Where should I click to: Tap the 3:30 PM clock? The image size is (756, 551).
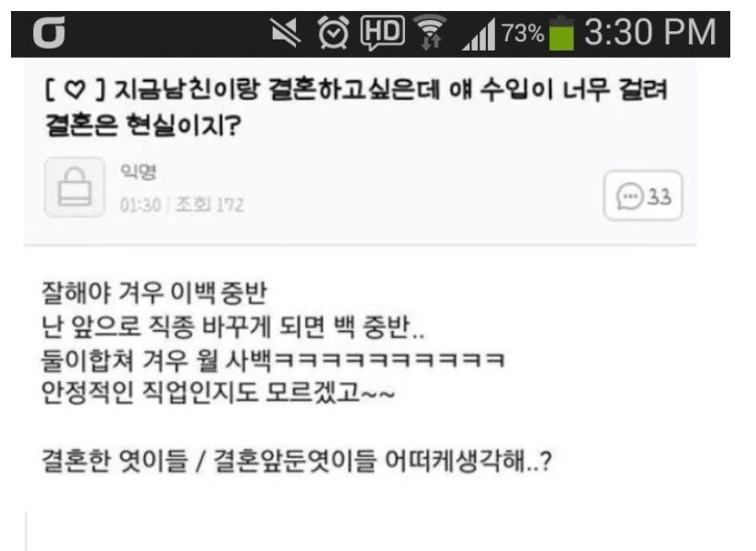pos(650,32)
